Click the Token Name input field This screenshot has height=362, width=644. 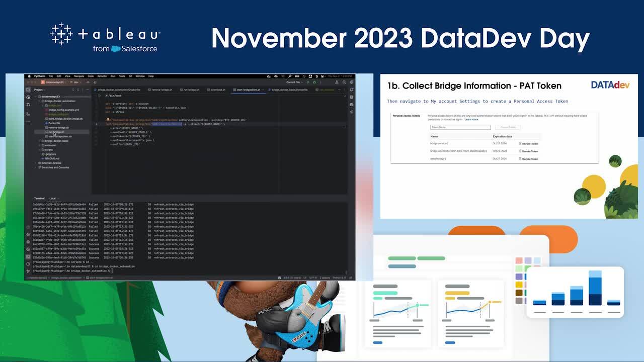(460, 127)
